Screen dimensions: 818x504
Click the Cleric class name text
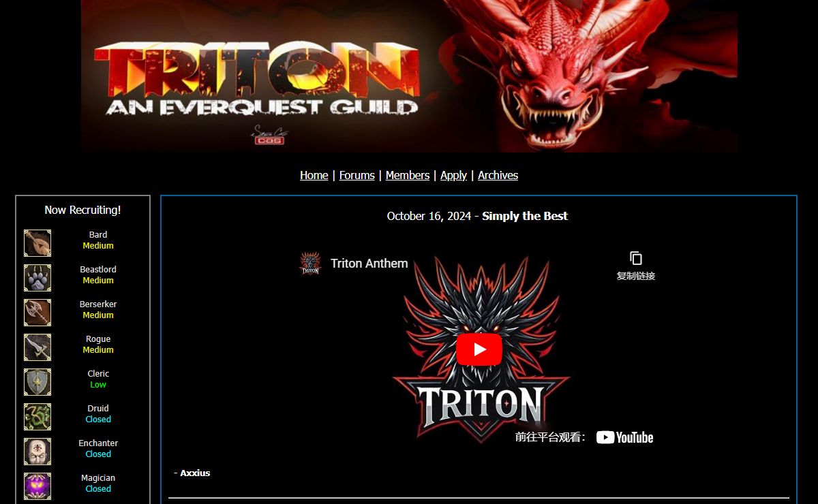pos(98,373)
